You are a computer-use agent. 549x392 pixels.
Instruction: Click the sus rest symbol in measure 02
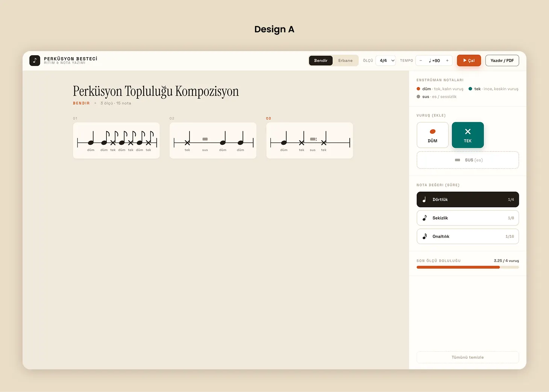[x=205, y=139]
